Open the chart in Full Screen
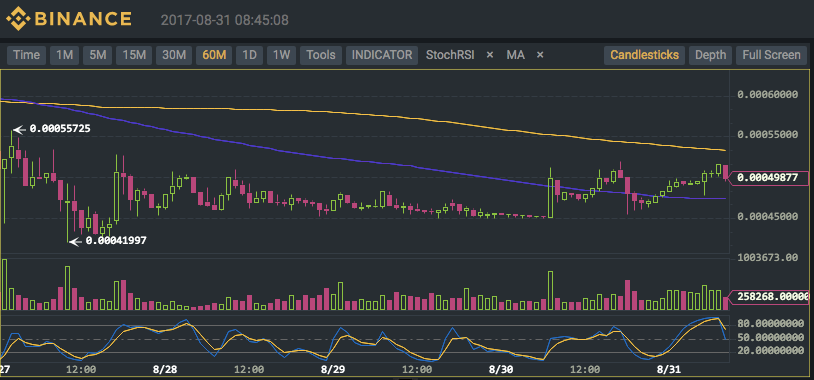The height and width of the screenshot is (380, 814). [771, 55]
